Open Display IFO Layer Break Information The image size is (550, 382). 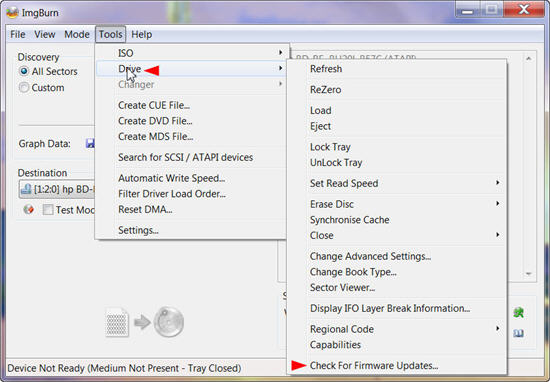[x=397, y=308]
